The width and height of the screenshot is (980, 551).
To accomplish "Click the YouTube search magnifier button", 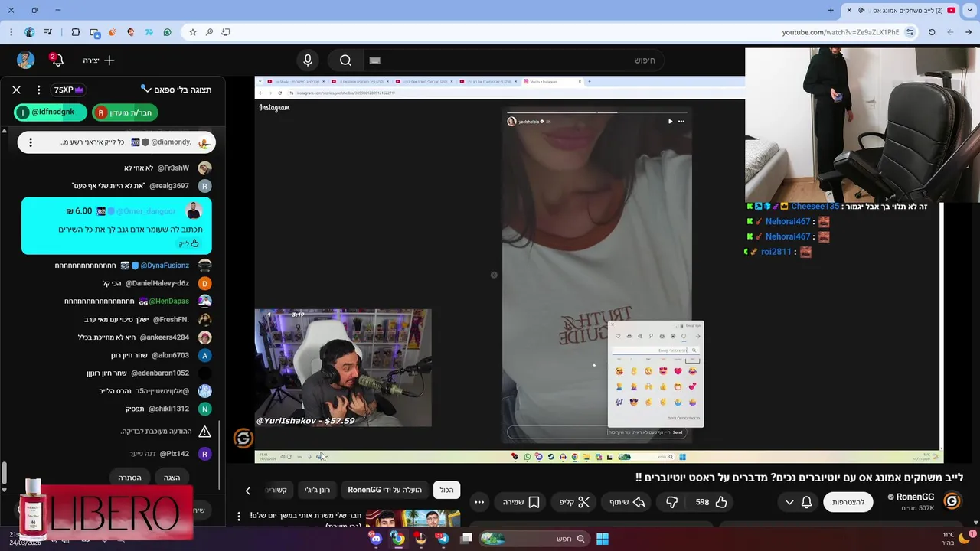I will [x=345, y=60].
